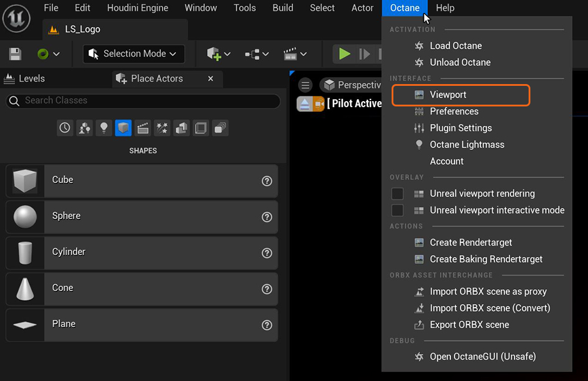The image size is (588, 381).
Task: Open help for the Cone actor
Action: click(x=266, y=289)
